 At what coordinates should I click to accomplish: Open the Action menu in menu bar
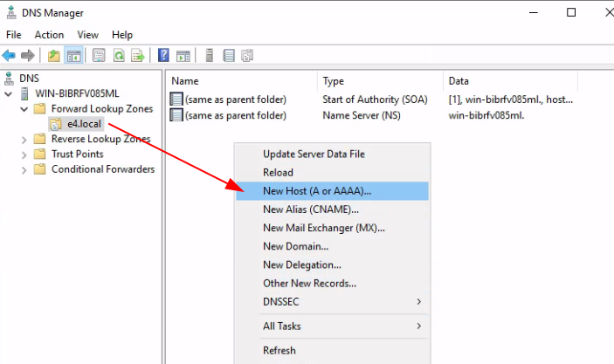pyautogui.click(x=49, y=35)
